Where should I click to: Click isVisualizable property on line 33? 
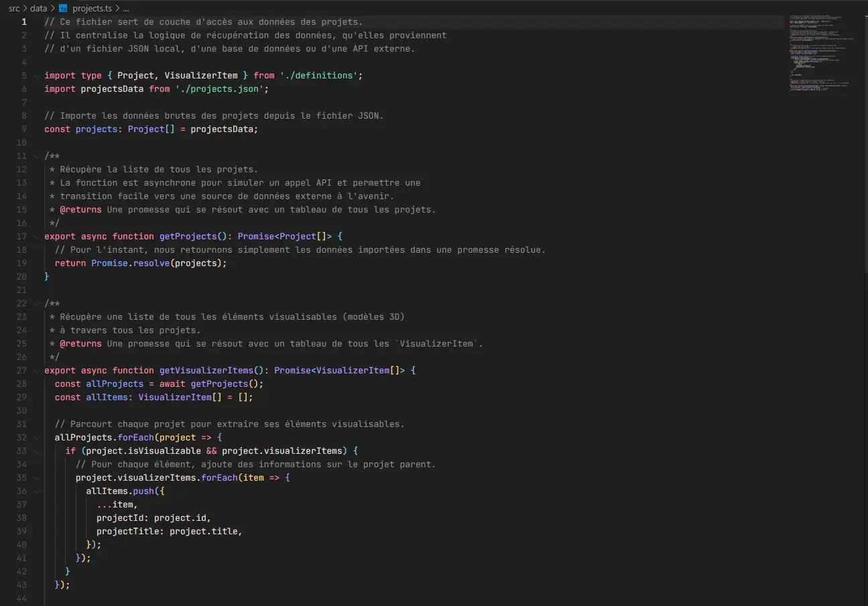164,450
